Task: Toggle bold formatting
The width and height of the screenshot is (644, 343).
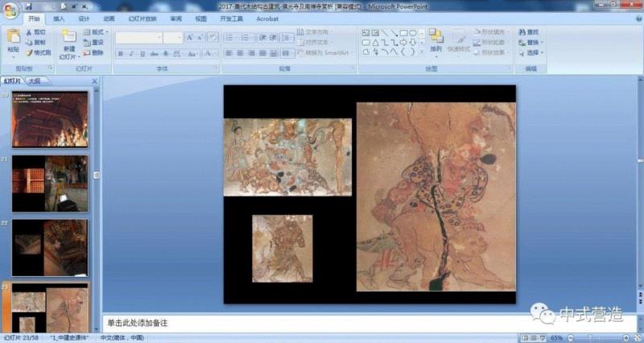Action: pos(120,54)
